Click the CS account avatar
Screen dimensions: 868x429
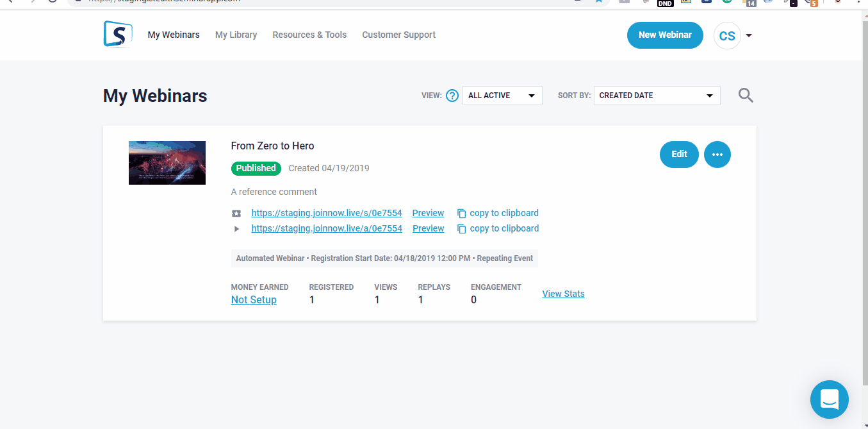(727, 36)
